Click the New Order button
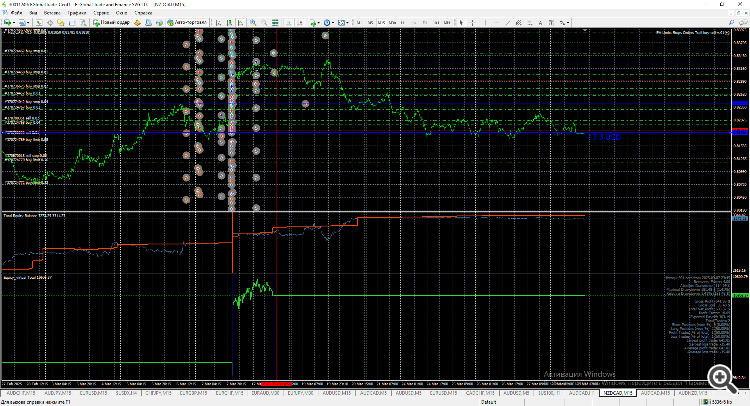Screen dimensions: 750x406 click(x=111, y=22)
